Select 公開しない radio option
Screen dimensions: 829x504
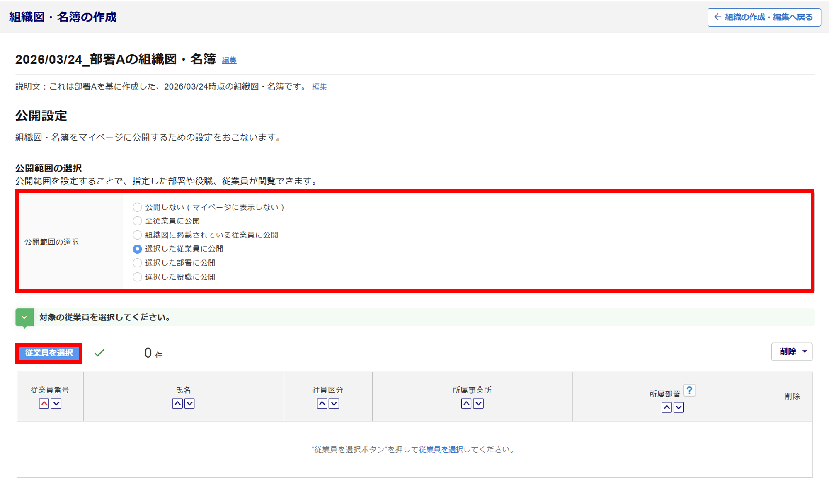(x=137, y=207)
